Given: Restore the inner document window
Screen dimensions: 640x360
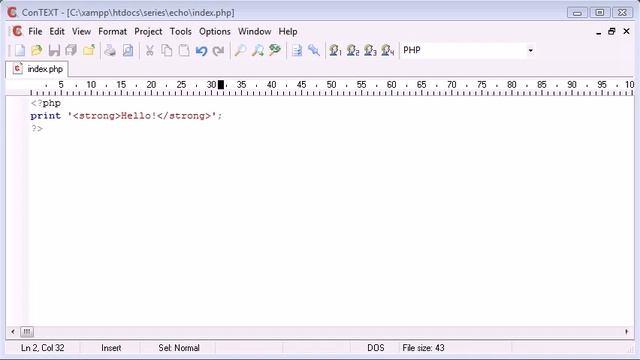Looking at the screenshot, I should point(611,31).
